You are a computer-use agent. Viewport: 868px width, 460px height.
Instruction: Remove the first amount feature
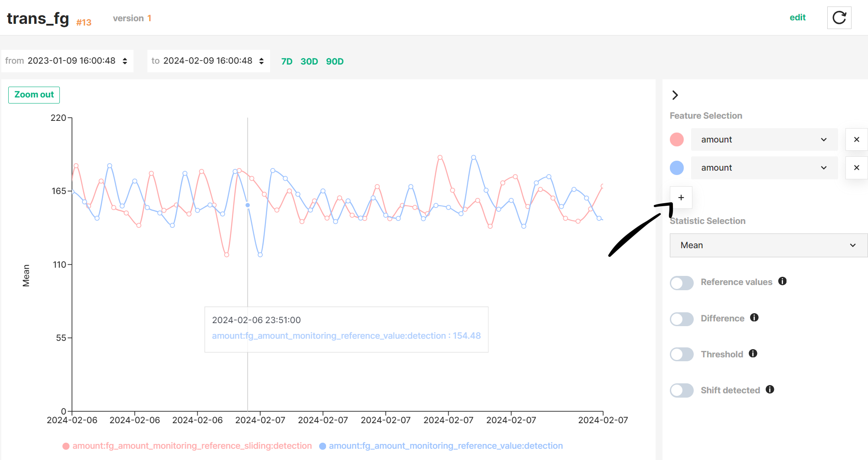pos(856,139)
